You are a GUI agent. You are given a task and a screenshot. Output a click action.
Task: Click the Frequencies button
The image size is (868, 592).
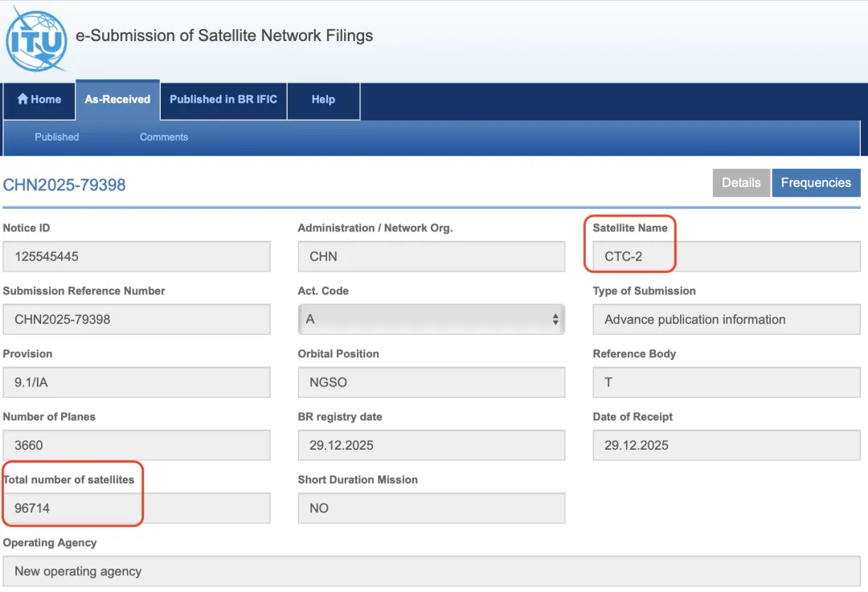click(x=816, y=183)
